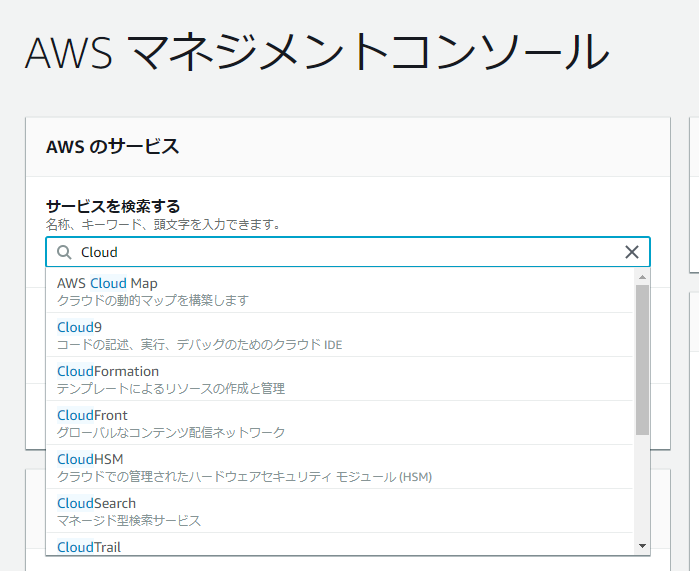The height and width of the screenshot is (571, 699).
Task: Click the scrollbar up arrow in results
Action: (x=642, y=277)
